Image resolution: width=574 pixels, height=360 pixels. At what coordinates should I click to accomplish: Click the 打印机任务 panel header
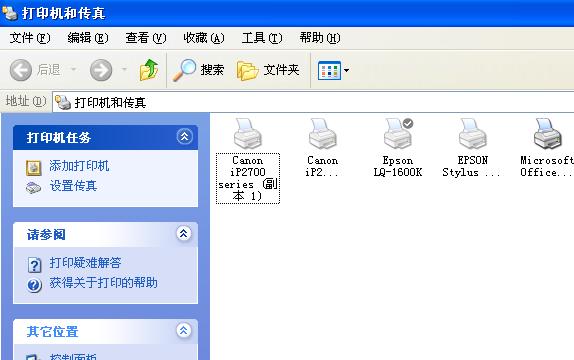[x=105, y=138]
